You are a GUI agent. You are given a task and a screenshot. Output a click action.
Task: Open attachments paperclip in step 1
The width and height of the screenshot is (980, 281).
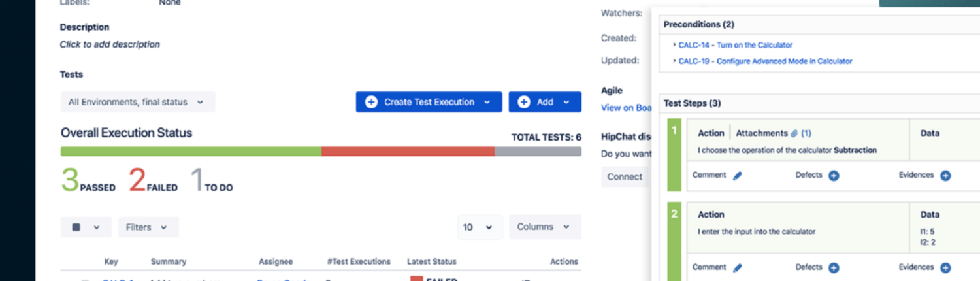[794, 133]
